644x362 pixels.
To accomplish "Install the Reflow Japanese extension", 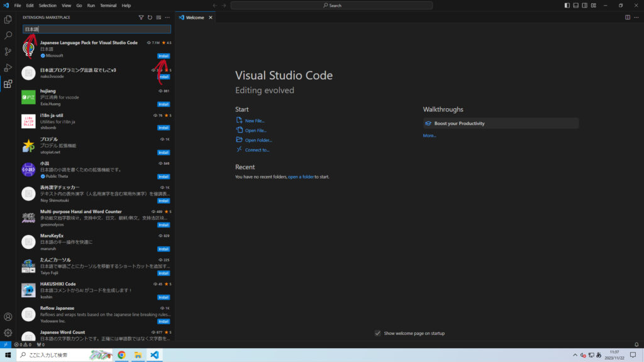I will pos(164,321).
